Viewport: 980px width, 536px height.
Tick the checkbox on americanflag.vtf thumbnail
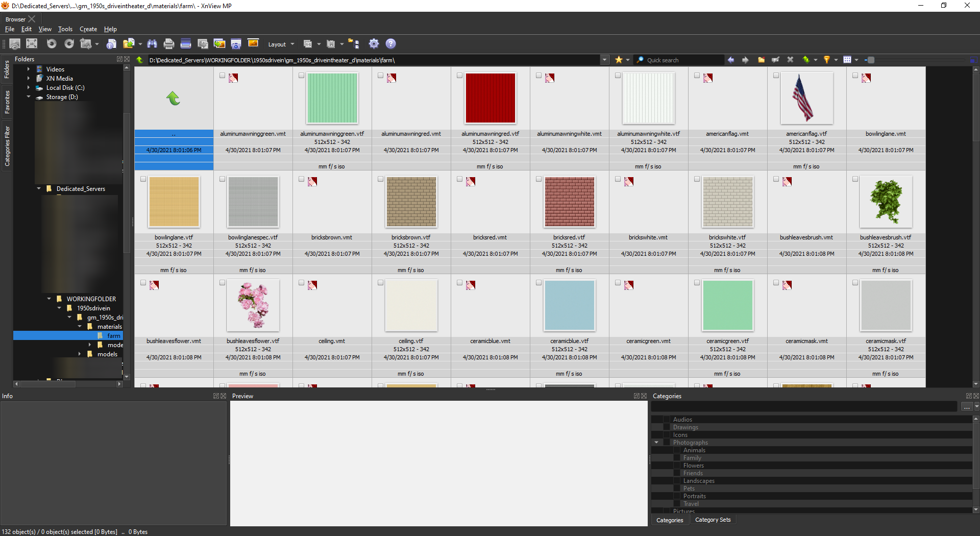(776, 76)
